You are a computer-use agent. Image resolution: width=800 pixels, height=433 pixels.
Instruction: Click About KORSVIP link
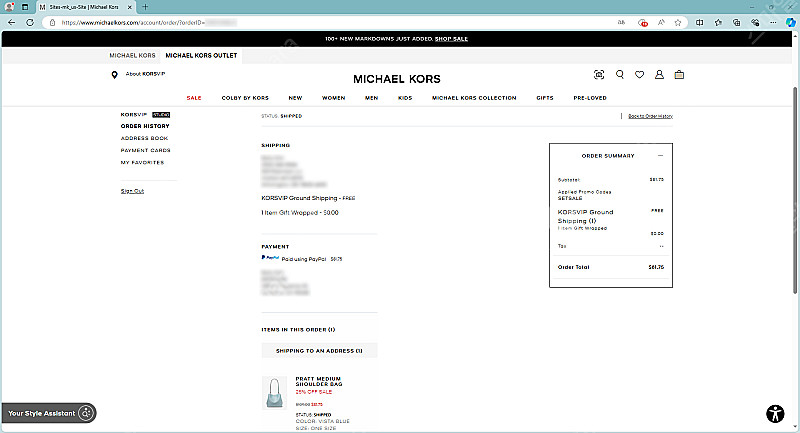pyautogui.click(x=145, y=74)
